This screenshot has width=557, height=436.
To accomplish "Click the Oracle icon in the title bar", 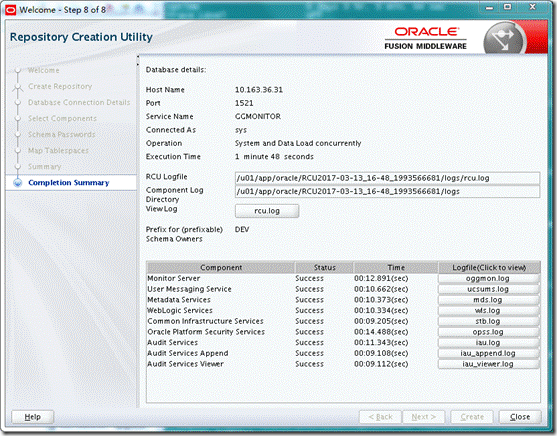I will tap(11, 10).
